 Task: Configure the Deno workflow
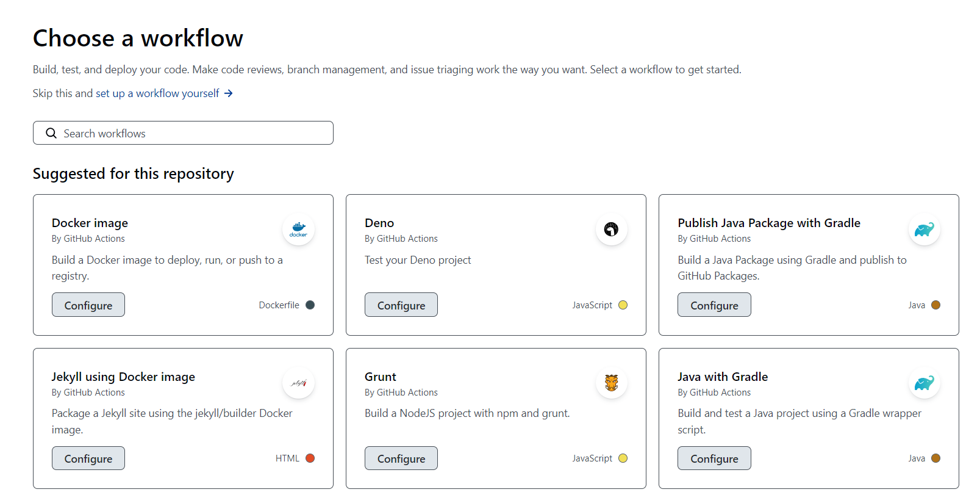pyautogui.click(x=401, y=305)
